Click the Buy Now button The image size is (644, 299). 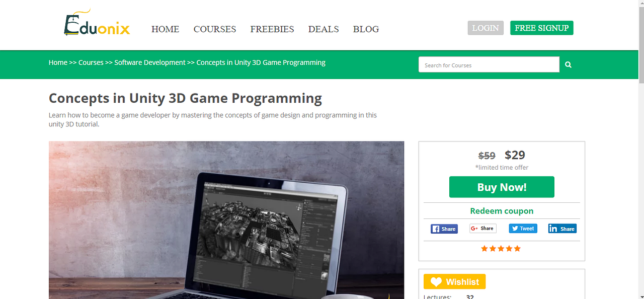[502, 187]
